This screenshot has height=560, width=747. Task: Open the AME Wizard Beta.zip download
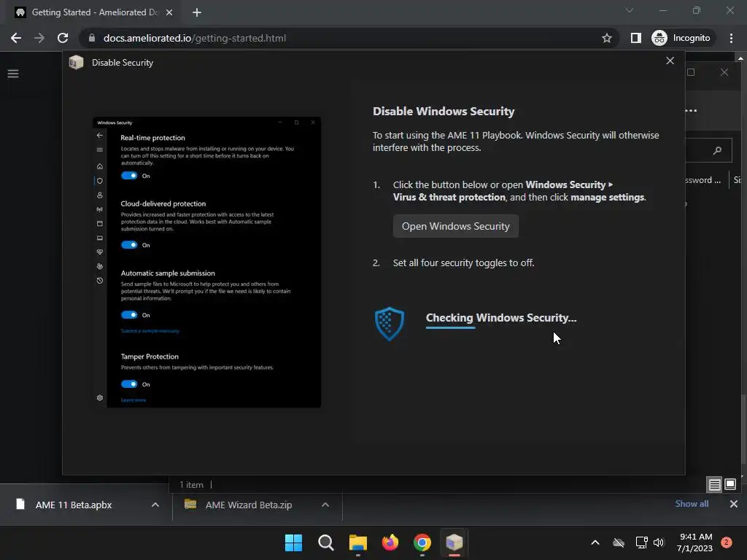pyautogui.click(x=248, y=505)
